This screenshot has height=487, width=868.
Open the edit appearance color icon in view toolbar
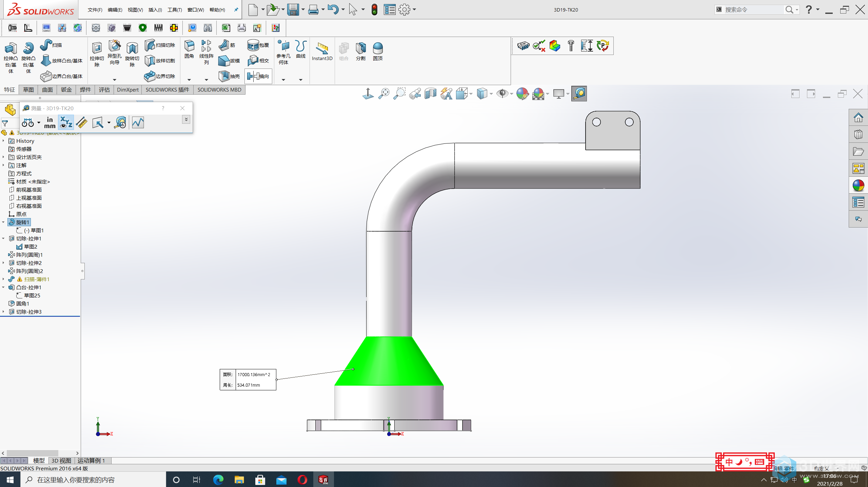[522, 94]
